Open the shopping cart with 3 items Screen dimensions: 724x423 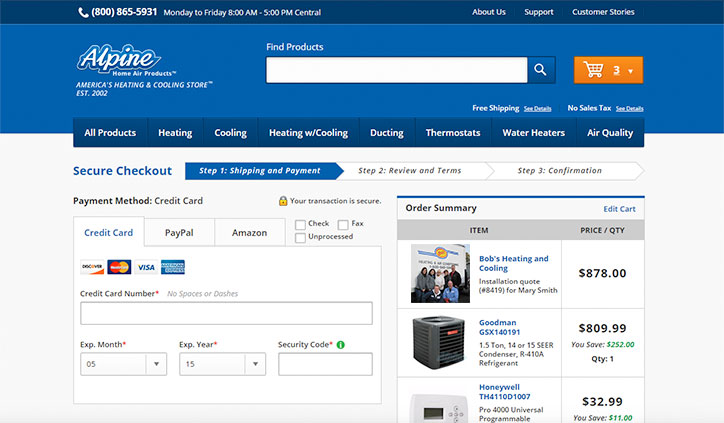(x=608, y=70)
